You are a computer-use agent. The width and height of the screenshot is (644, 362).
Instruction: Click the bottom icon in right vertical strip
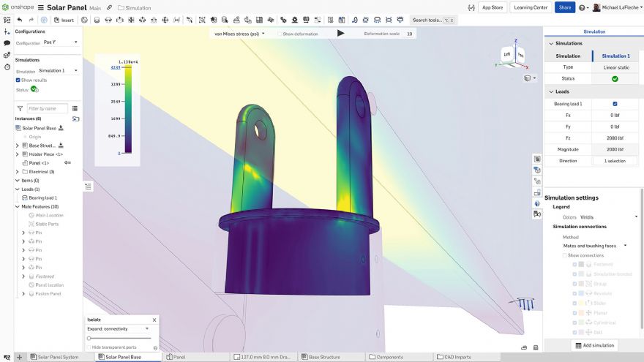pos(537,214)
